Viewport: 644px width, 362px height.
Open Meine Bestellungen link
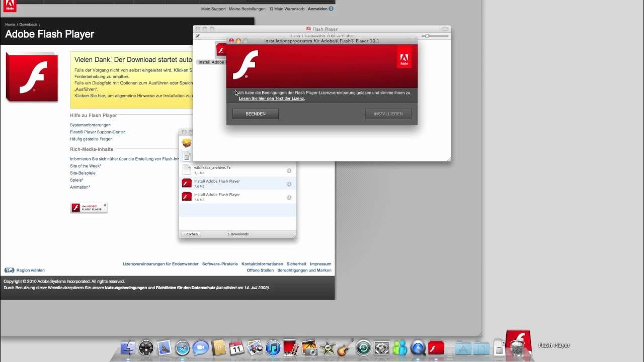247,9
